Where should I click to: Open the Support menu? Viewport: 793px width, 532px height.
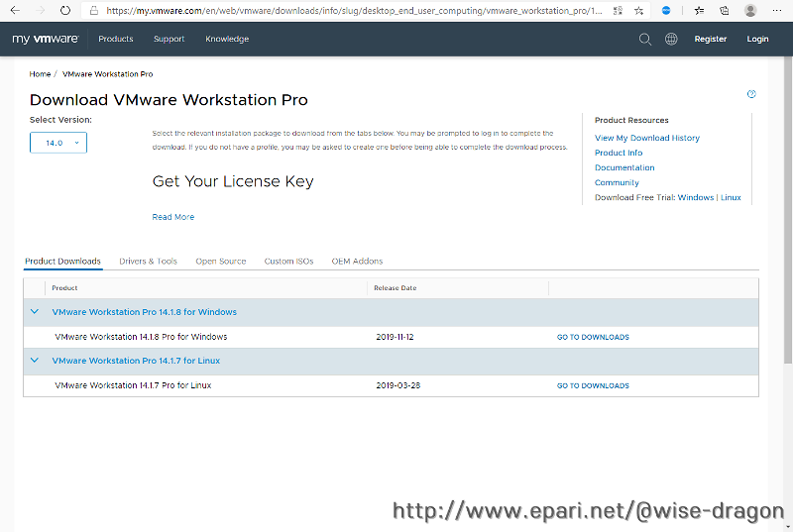[x=169, y=39]
